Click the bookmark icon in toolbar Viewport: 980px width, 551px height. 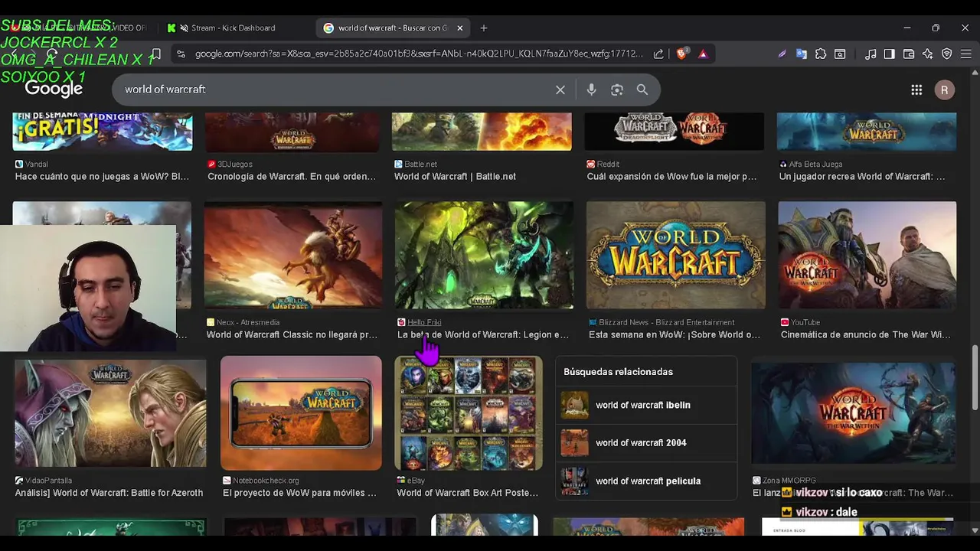(x=155, y=54)
